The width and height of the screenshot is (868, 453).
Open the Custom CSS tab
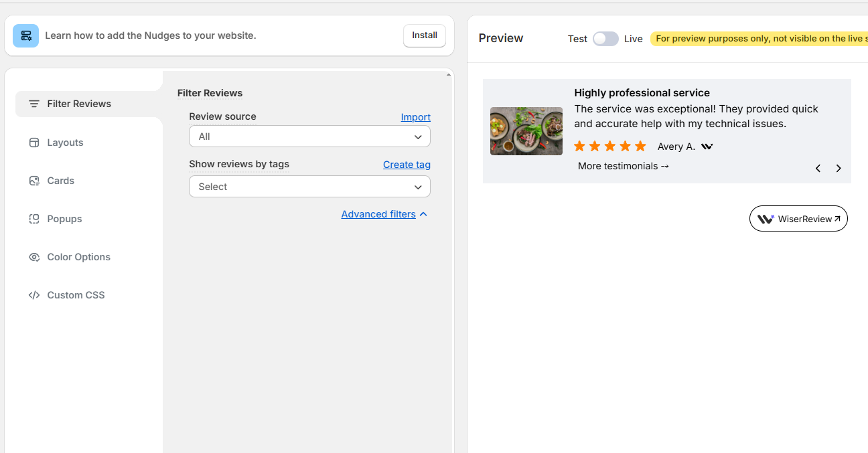pos(76,295)
